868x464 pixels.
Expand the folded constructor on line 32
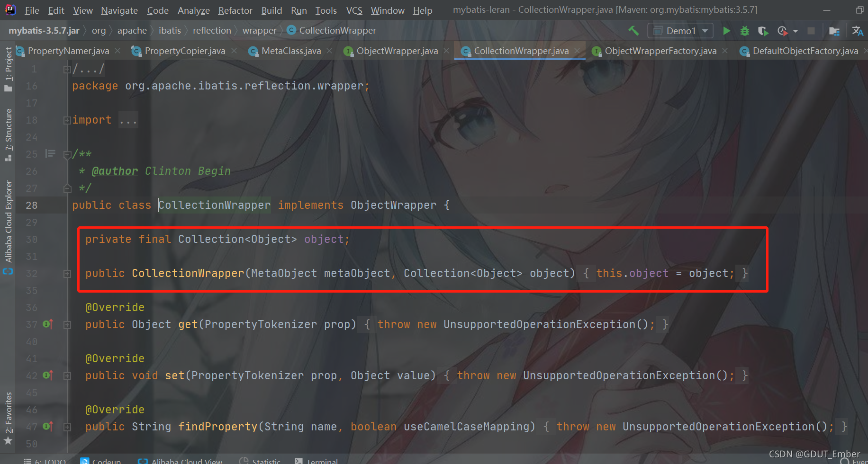click(x=67, y=274)
